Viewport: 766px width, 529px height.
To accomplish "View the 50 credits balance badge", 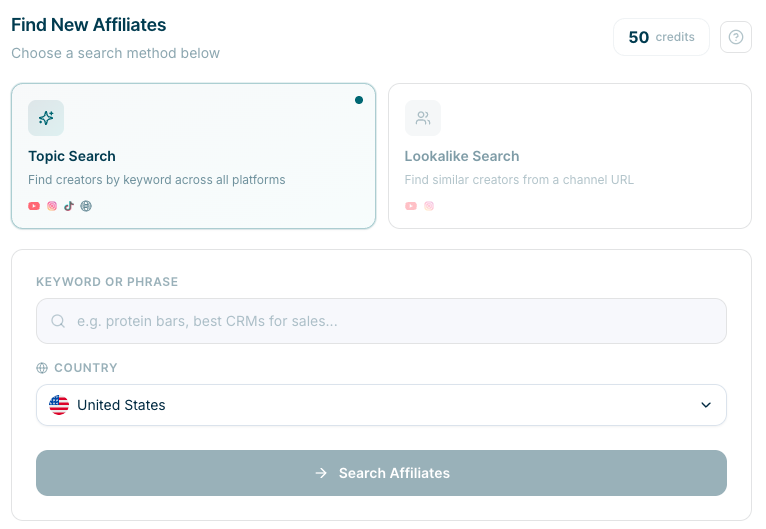I will pos(661,37).
